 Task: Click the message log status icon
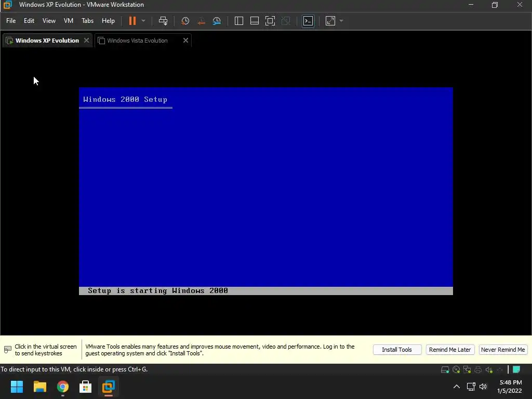[516, 369]
